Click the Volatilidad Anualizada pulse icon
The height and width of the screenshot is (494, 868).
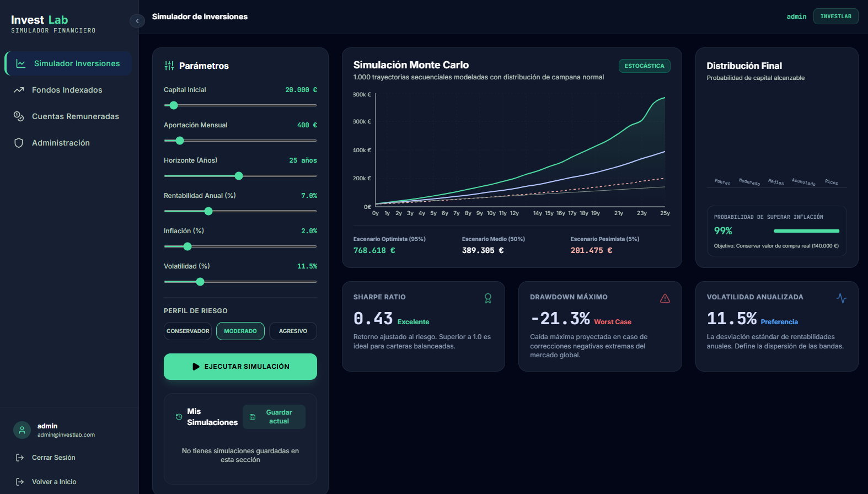842,298
